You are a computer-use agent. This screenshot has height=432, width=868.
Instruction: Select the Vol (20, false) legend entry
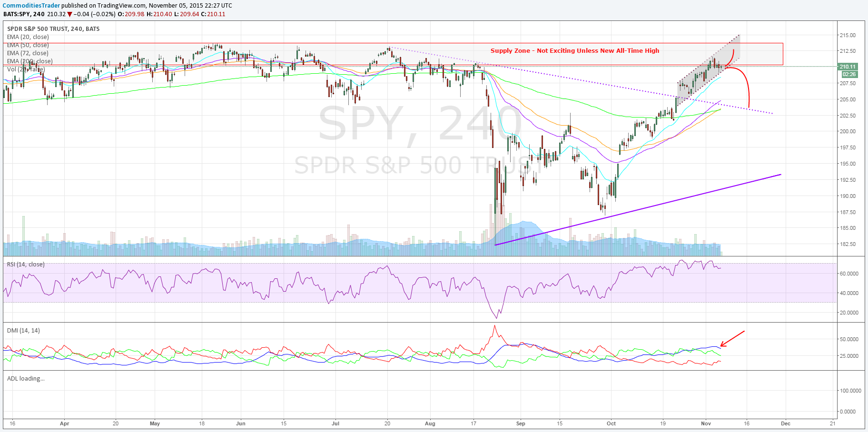(x=26, y=69)
